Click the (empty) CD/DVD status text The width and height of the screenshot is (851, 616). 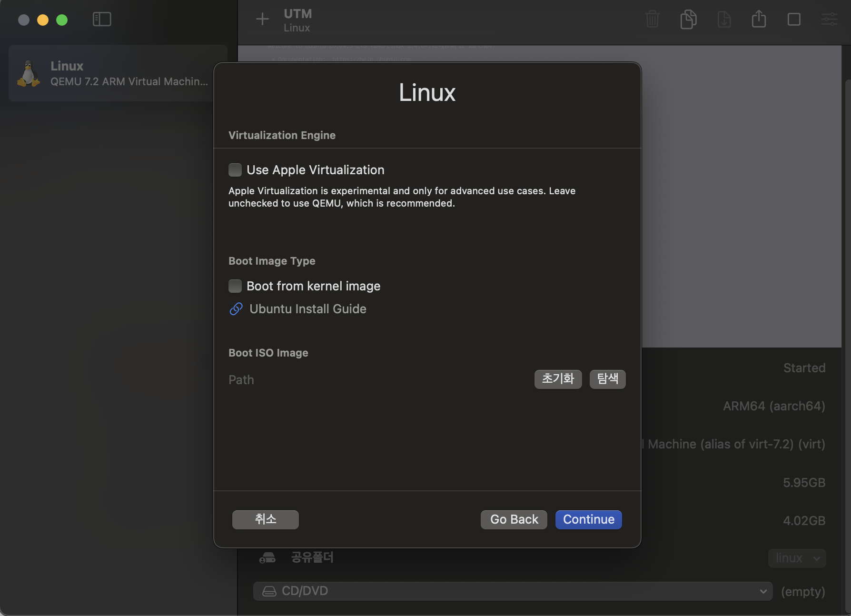pos(803,592)
